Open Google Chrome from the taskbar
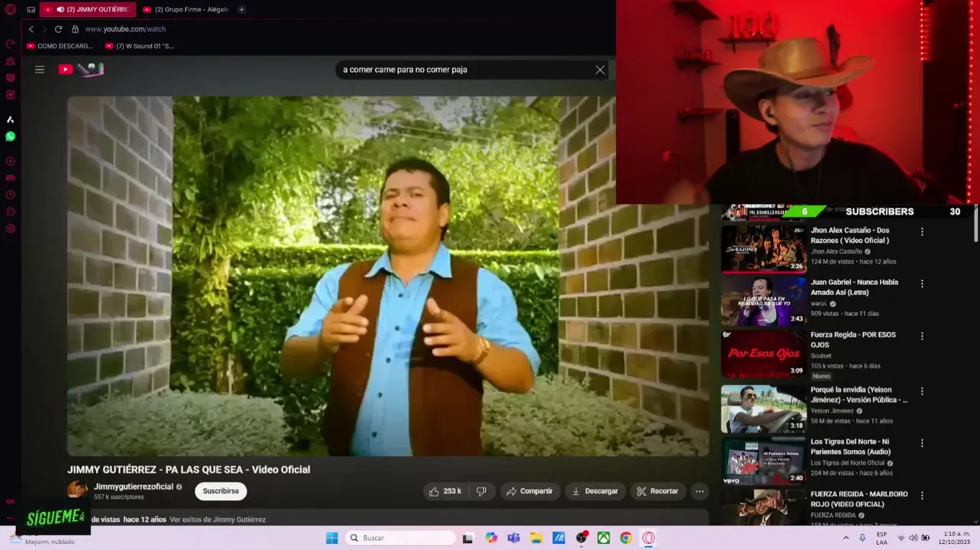The width and height of the screenshot is (980, 550). pyautogui.click(x=626, y=538)
